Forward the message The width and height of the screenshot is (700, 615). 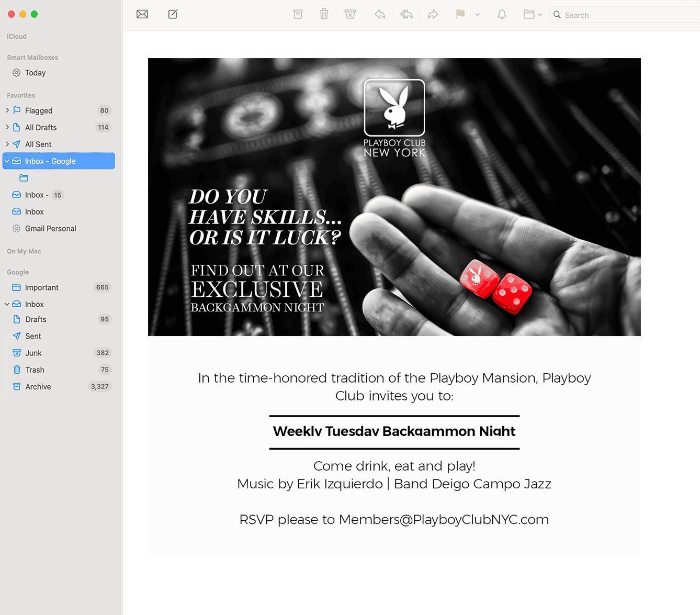coord(433,14)
